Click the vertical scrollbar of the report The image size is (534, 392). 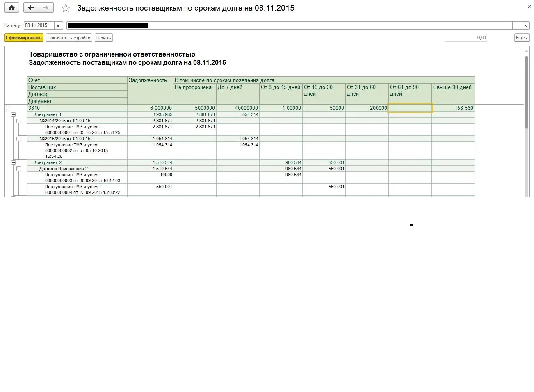pyautogui.click(x=527, y=92)
